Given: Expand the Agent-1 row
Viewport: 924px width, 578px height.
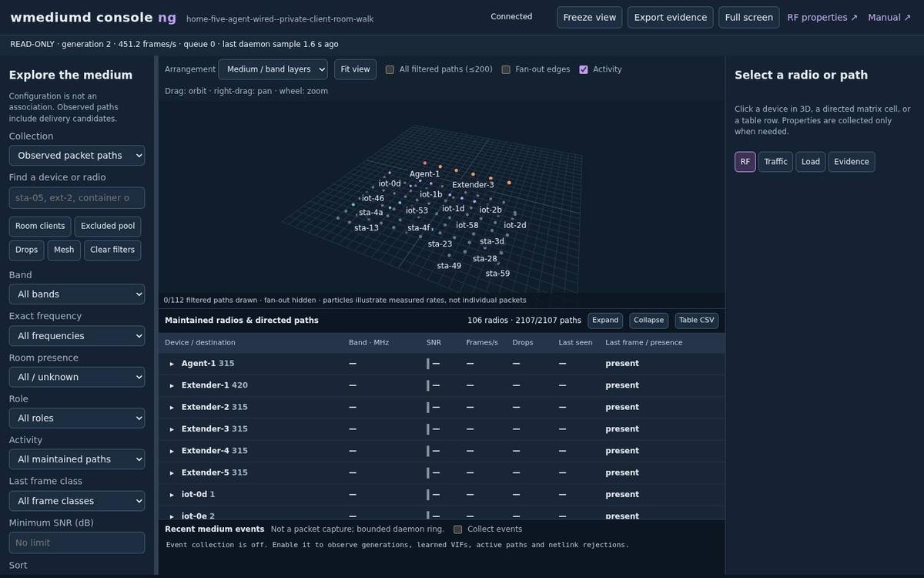Looking at the screenshot, I should 172,364.
